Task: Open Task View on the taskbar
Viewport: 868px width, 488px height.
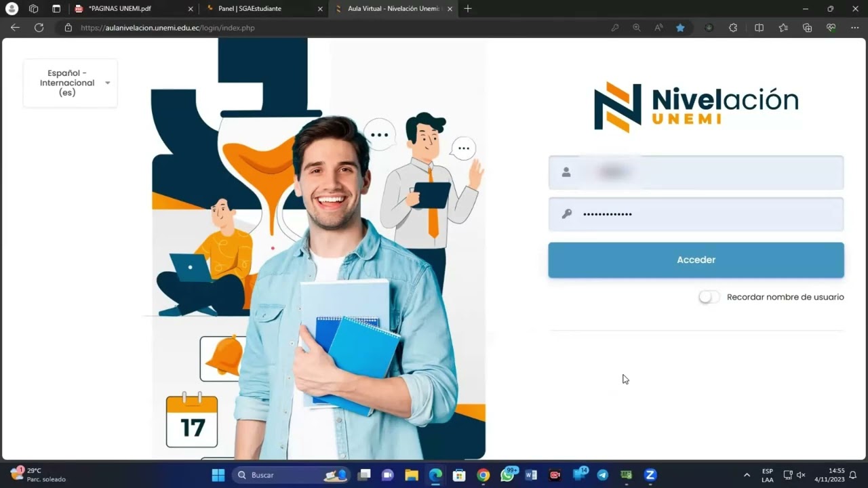Action: click(365, 475)
